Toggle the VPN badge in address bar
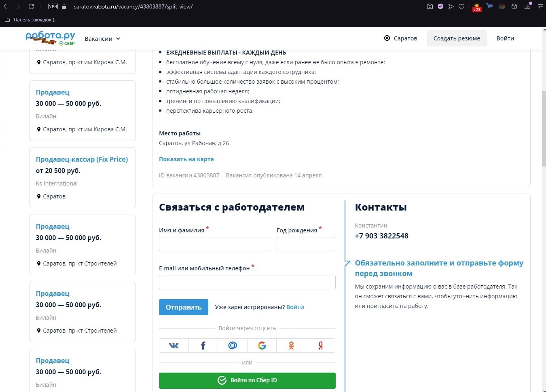This screenshot has height=392, width=546. click(53, 6)
